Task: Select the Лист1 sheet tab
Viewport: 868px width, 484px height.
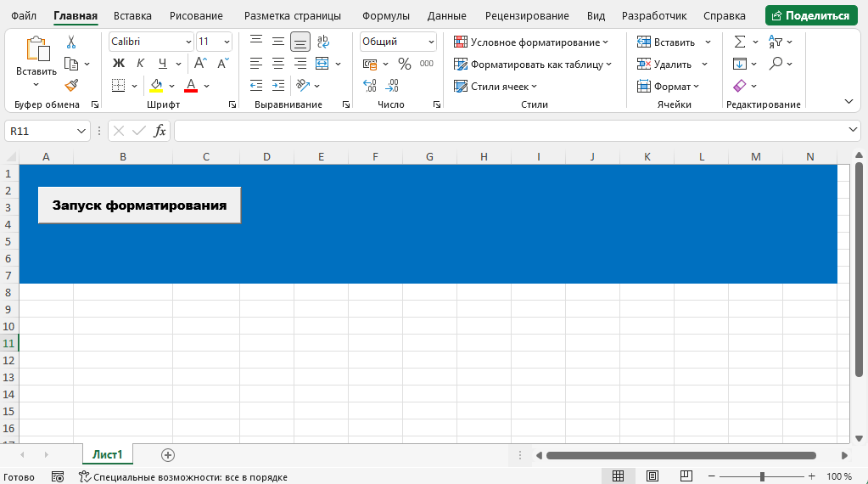Action: (x=108, y=454)
